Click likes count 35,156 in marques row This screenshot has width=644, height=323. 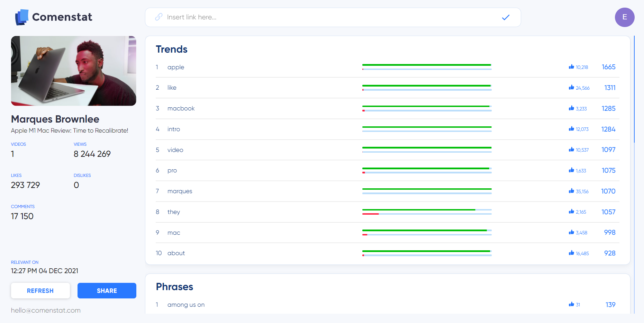582,191
